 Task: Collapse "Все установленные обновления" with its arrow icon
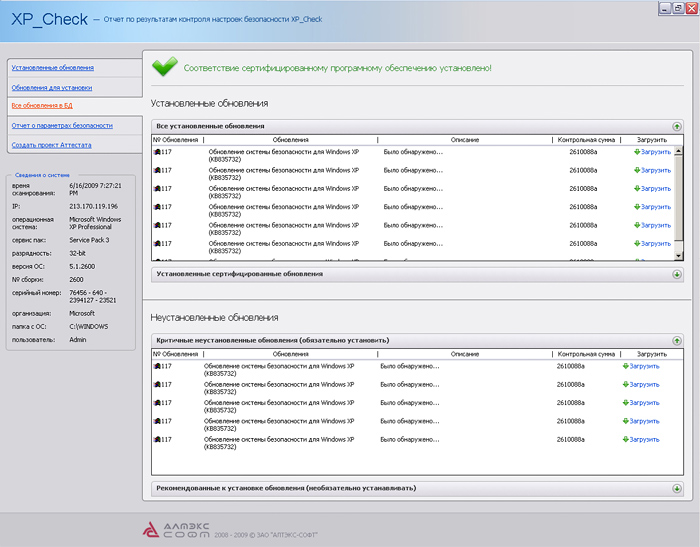(x=677, y=126)
